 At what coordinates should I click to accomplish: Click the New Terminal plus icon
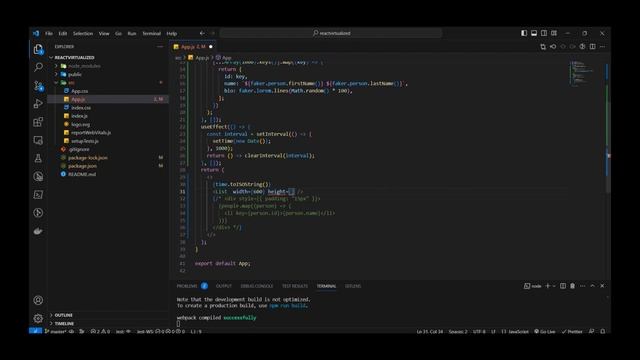pyautogui.click(x=548, y=286)
